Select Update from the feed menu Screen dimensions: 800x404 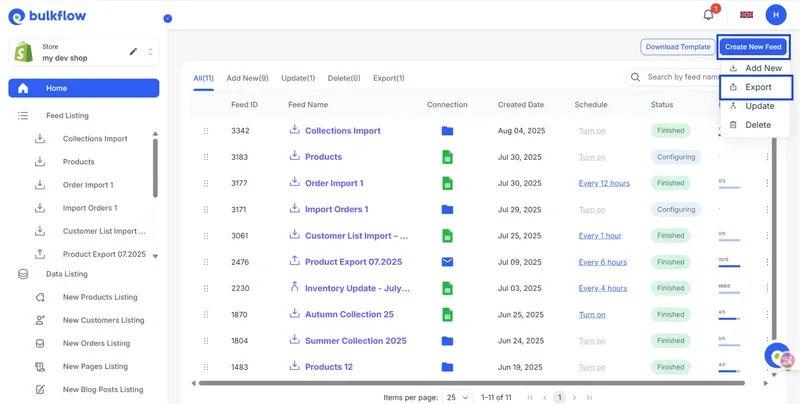tap(756, 106)
